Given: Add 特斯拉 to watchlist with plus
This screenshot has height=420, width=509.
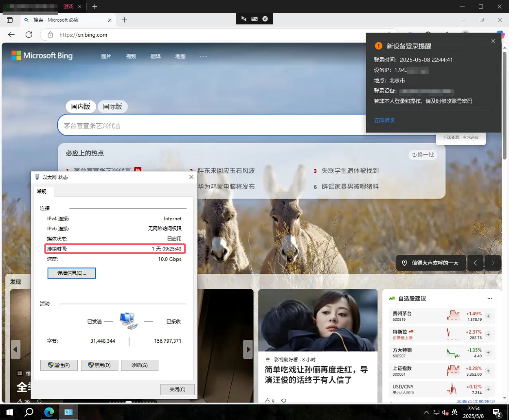Looking at the screenshot, I should click(488, 335).
